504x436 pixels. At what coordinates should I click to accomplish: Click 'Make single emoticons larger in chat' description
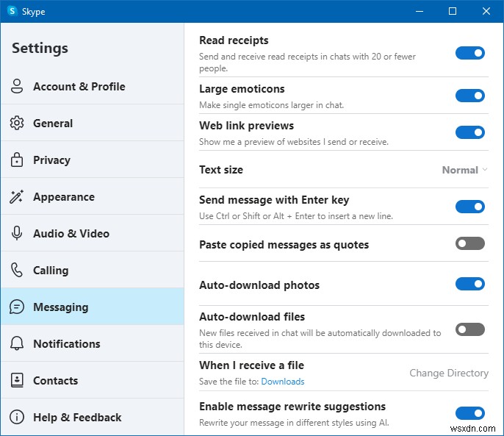coord(271,105)
